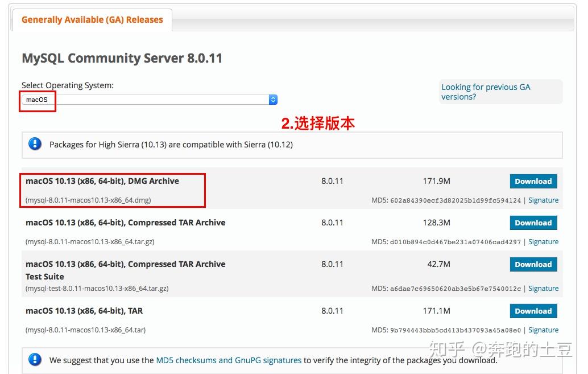Viewport: 588px width, 374px height.
Task: Click the filename mysql-test-8.0.11-macos10.13-x86_64.tar.gz
Action: [x=97, y=289]
